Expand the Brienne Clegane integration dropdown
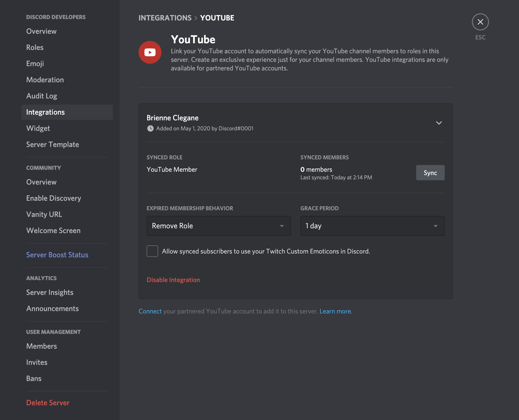The image size is (519, 420). tap(439, 122)
